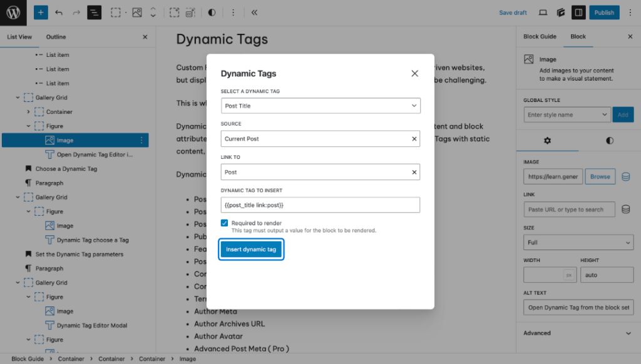This screenshot has width=641, height=364.
Task: Toggle the Required to render checkbox
Action: tap(225, 223)
